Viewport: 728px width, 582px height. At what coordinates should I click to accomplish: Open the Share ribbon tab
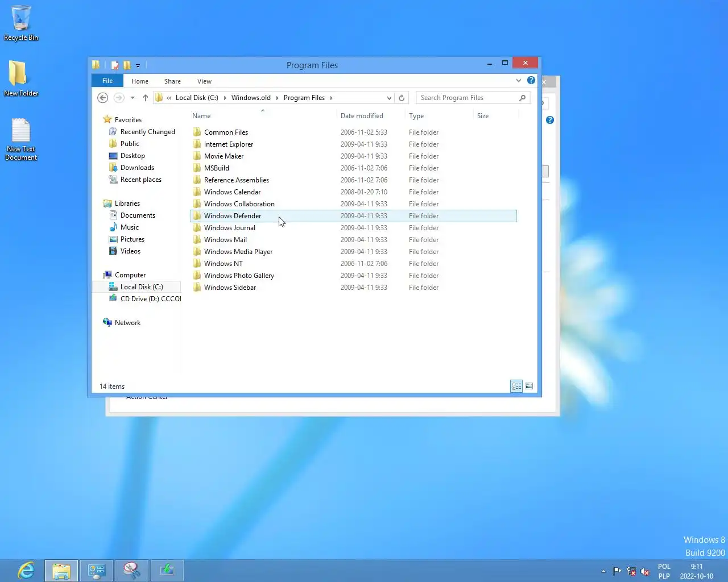pos(172,81)
